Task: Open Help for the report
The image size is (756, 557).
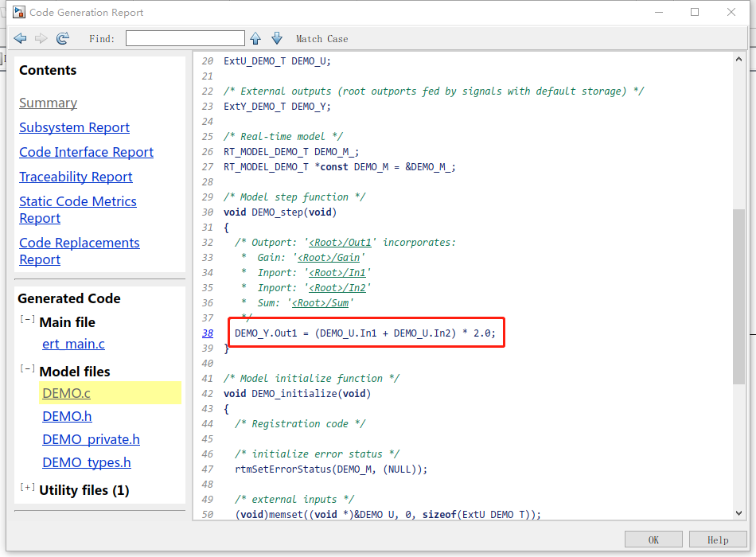Action: click(x=718, y=539)
